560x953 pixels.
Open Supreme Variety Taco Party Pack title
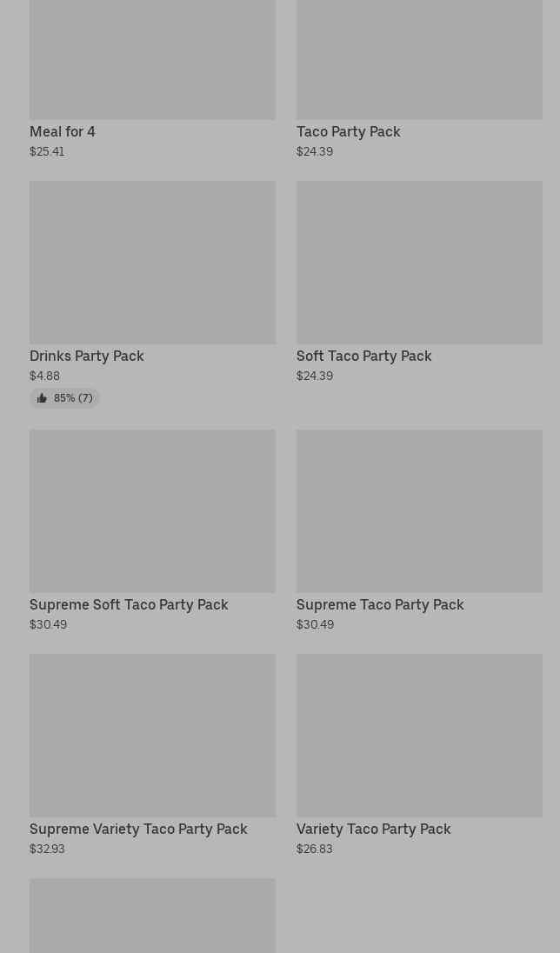138,829
